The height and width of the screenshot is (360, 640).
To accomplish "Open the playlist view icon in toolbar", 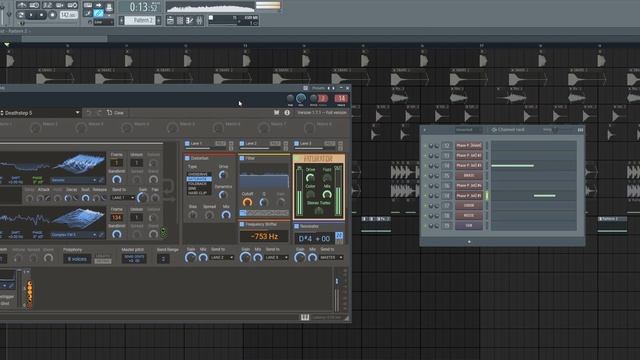I will tap(171, 20).
